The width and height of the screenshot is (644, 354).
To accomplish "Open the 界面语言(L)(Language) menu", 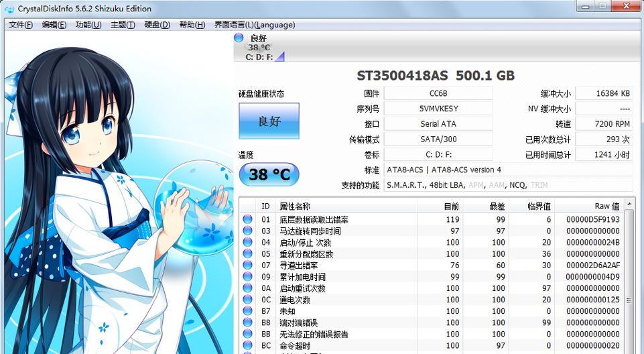I will pyautogui.click(x=254, y=25).
